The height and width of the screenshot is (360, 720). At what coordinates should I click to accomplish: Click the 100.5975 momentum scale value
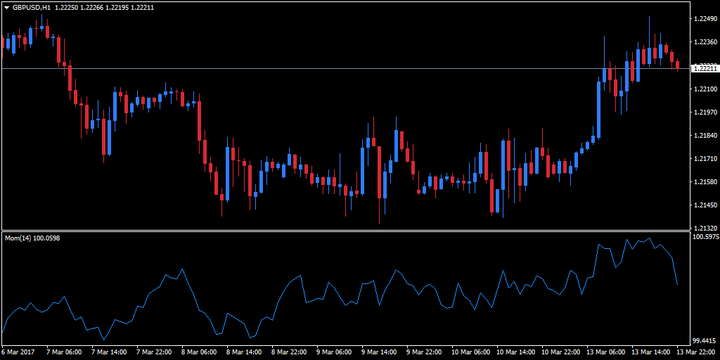(705, 237)
